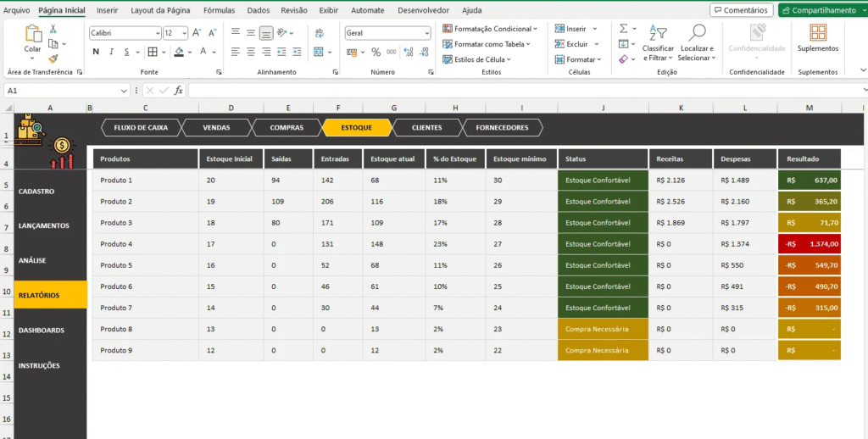Click the AutoSum sigma icon

(624, 29)
